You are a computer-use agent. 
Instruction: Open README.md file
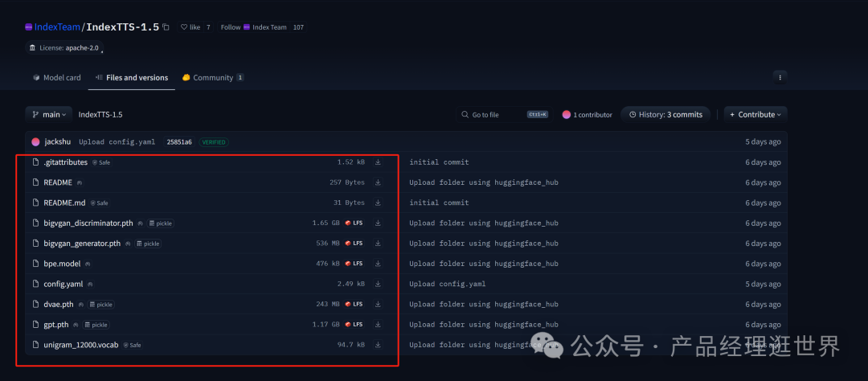(x=64, y=203)
